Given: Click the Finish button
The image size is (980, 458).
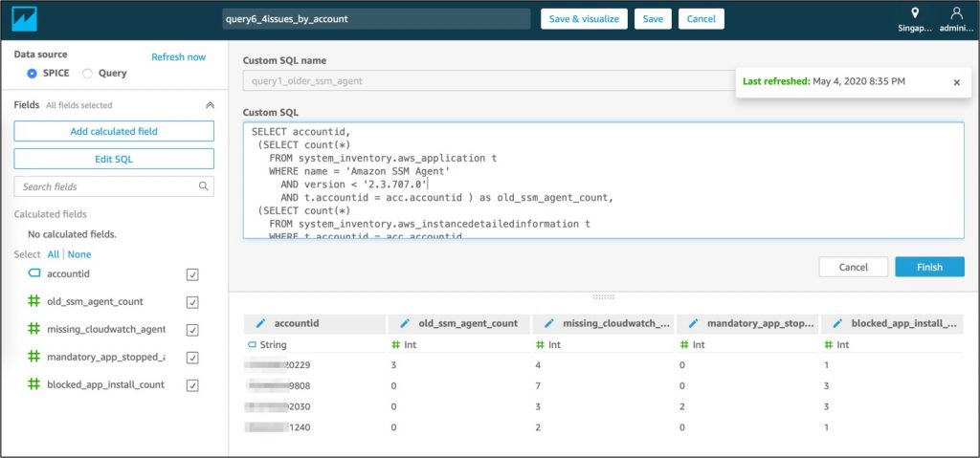Looking at the screenshot, I should coord(929,267).
